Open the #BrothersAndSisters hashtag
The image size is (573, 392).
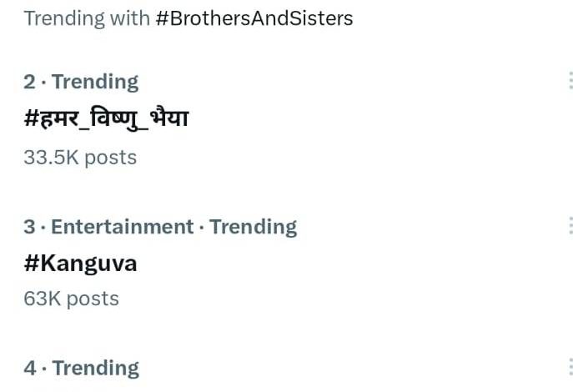[x=254, y=18]
